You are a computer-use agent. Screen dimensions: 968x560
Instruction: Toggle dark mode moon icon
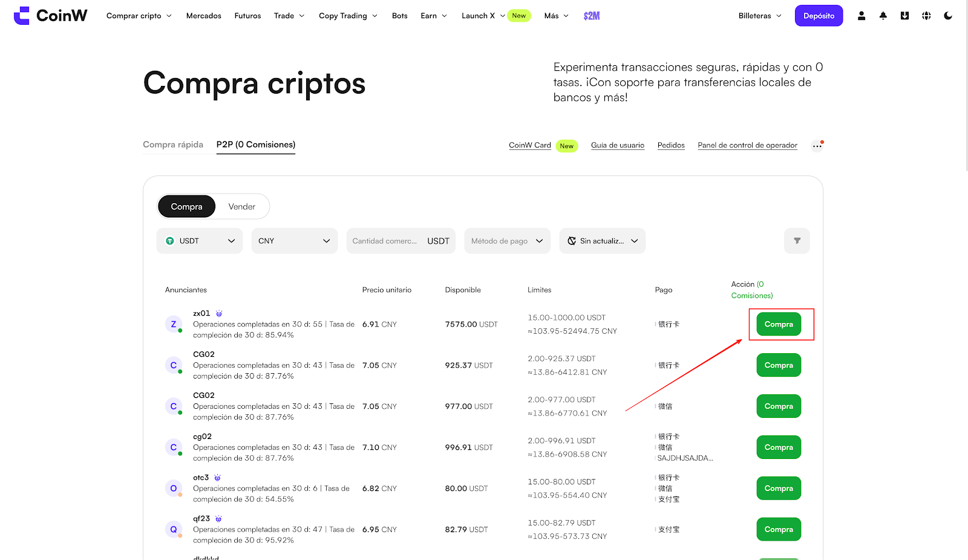pyautogui.click(x=948, y=16)
